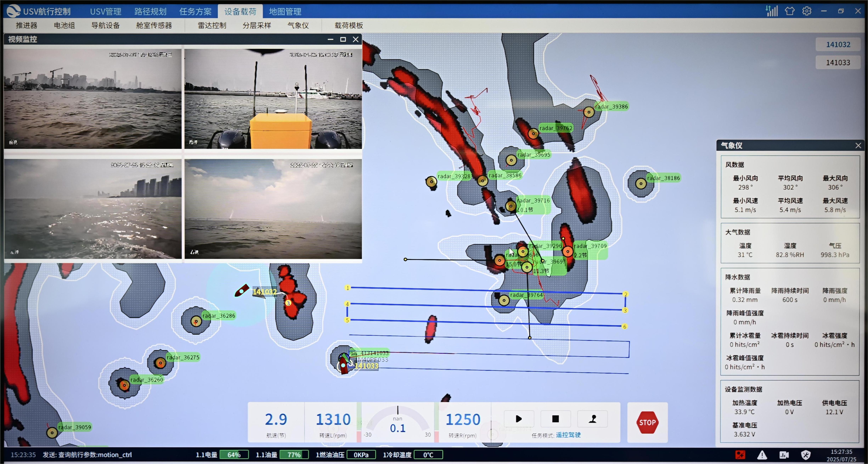Open the shield maintenance tools icon
The image size is (868, 464).
[806, 455]
